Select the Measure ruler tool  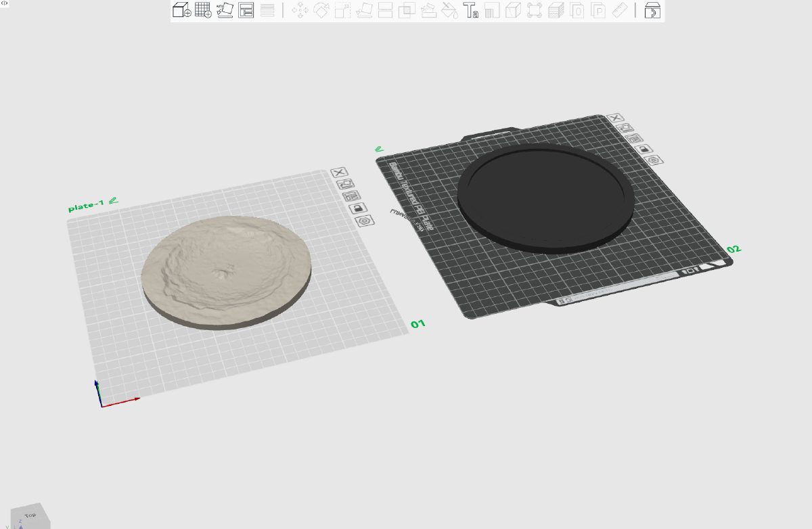click(620, 10)
